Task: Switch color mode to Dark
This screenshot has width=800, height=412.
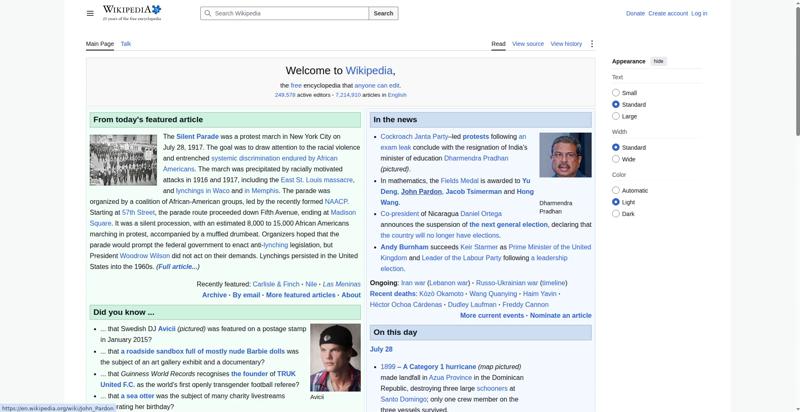Action: point(616,214)
